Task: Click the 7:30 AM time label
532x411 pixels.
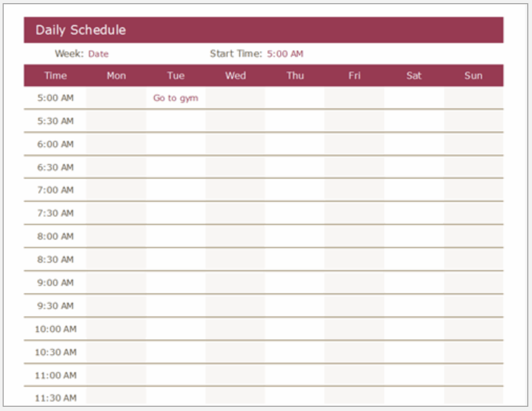Action: [55, 213]
